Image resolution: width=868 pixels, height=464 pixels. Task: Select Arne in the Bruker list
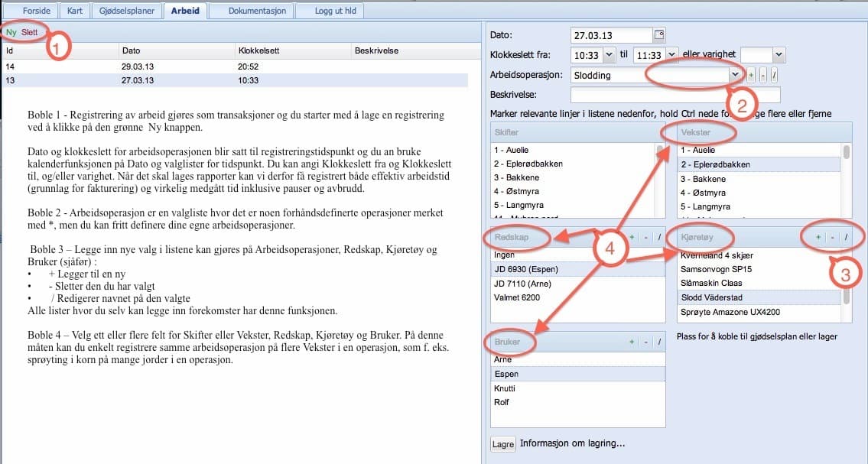(578, 359)
